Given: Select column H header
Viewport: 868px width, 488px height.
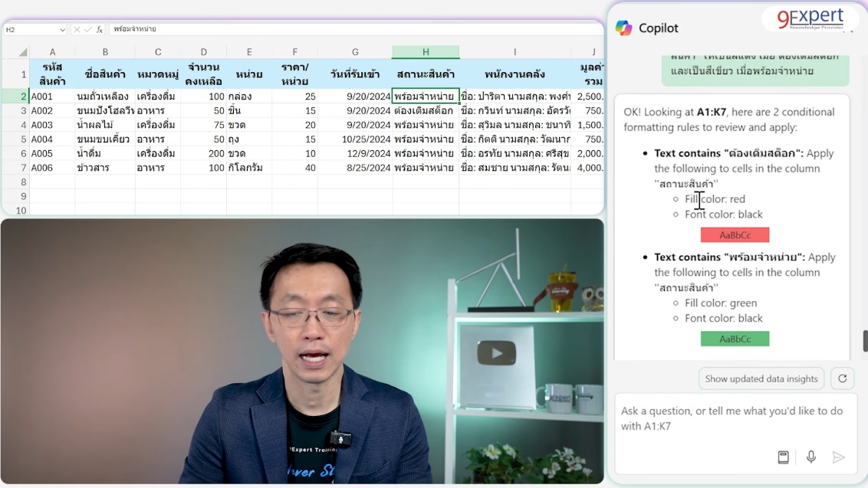Looking at the screenshot, I should [x=426, y=52].
